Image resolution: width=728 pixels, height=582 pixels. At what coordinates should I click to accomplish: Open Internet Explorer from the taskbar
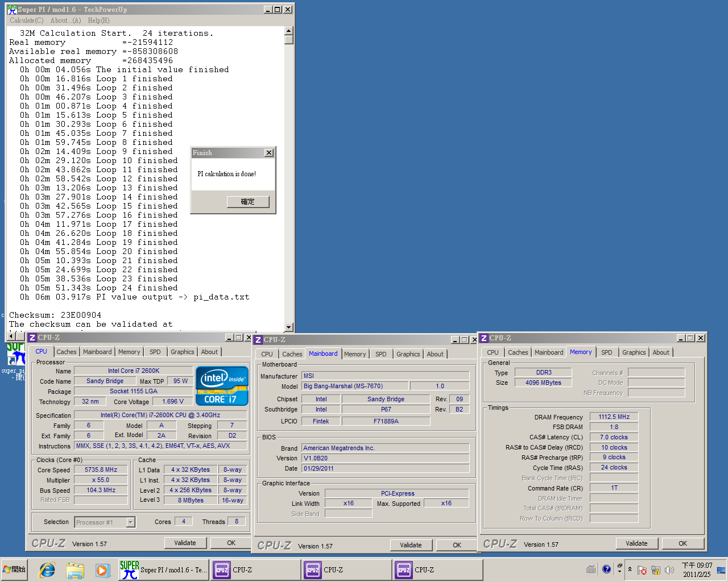[x=47, y=569]
